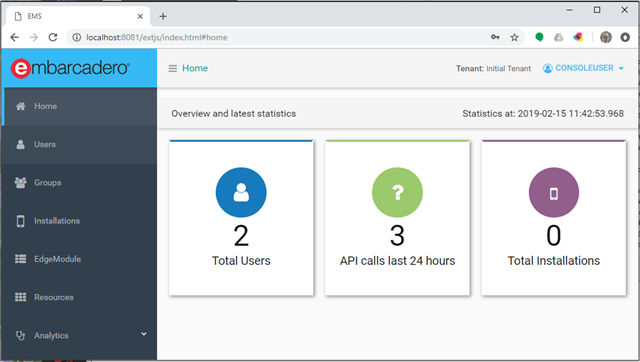The width and height of the screenshot is (640, 362).
Task: Select the EMS browser tab
Action: point(78,16)
